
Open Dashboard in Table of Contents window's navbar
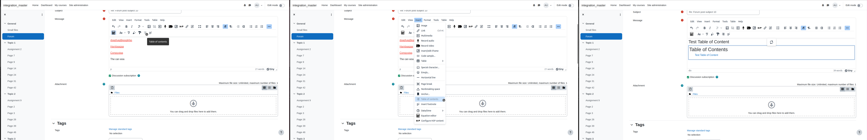pyautogui.click(x=625, y=5)
